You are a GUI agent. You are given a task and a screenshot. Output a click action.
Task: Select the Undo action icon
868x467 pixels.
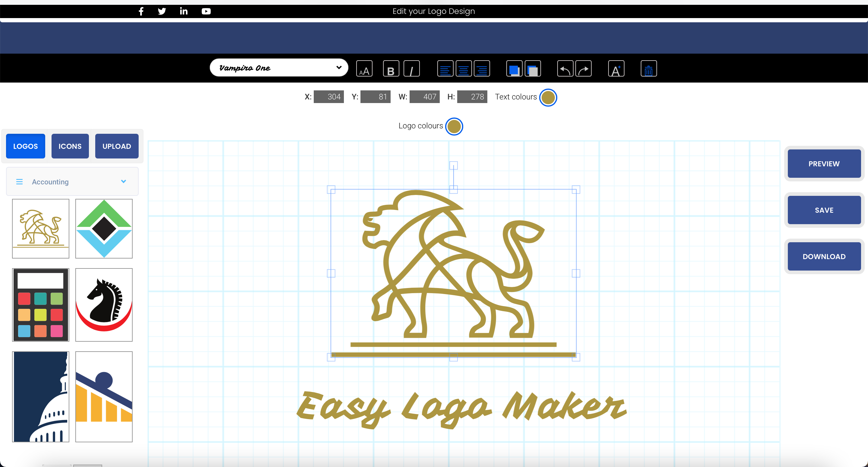point(564,68)
